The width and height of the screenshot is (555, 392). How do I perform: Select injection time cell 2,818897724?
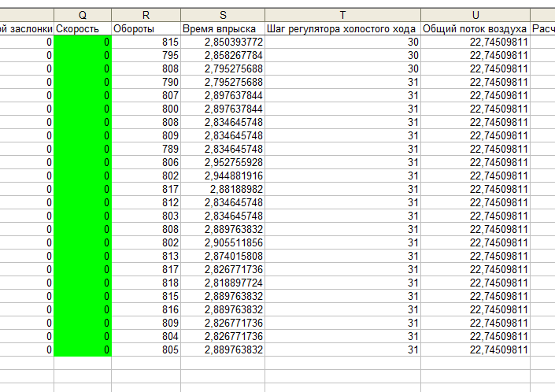[x=223, y=283]
